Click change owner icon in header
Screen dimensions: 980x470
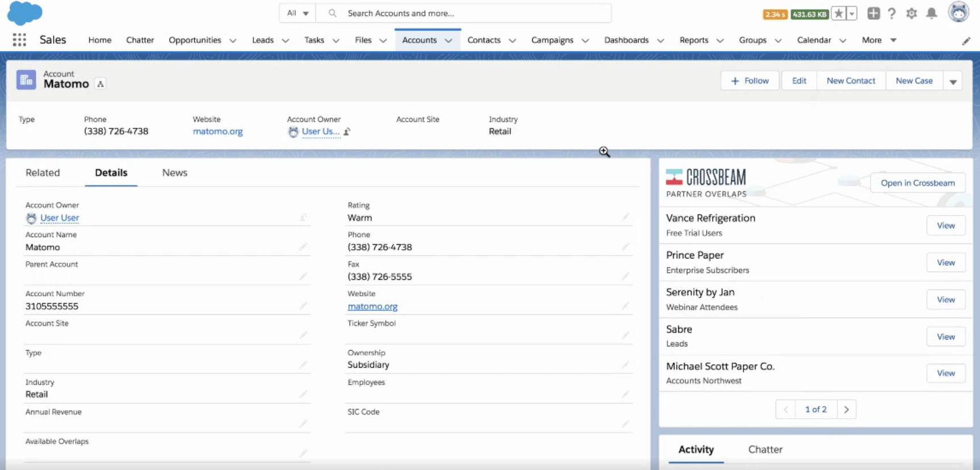347,131
